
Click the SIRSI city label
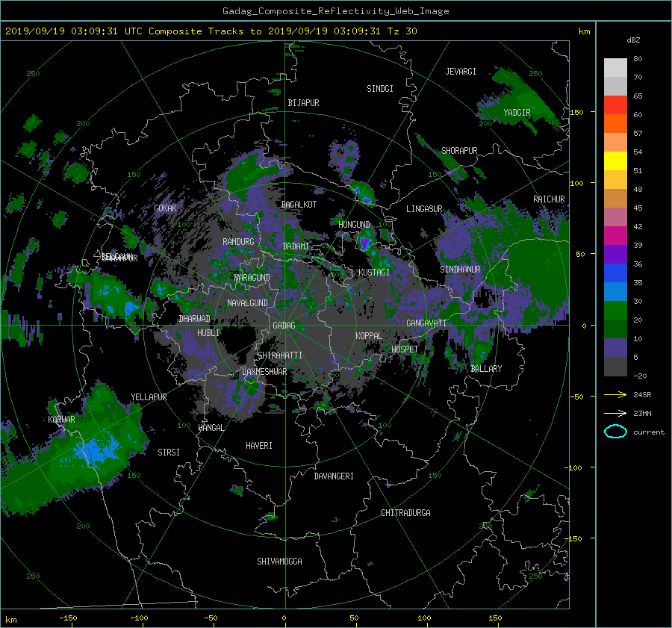pos(169,453)
